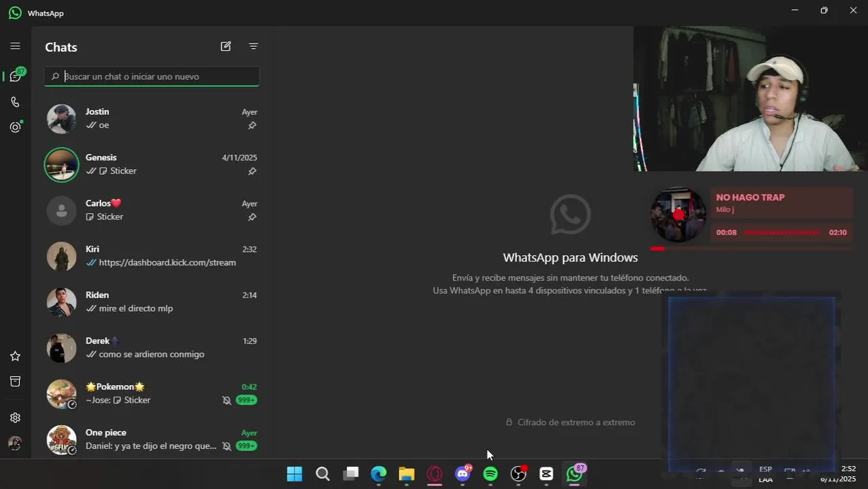The height and width of the screenshot is (489, 868).
Task: Open Windows Search from the taskbar
Action: [x=323, y=474]
